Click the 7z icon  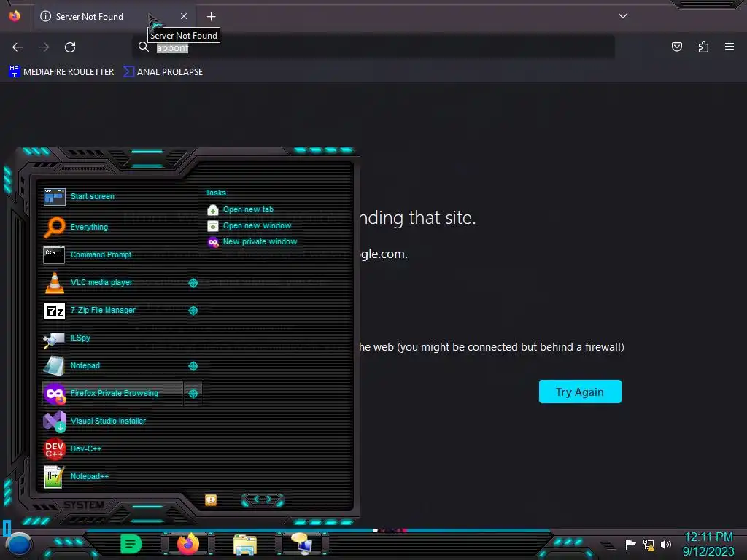pyautogui.click(x=54, y=311)
